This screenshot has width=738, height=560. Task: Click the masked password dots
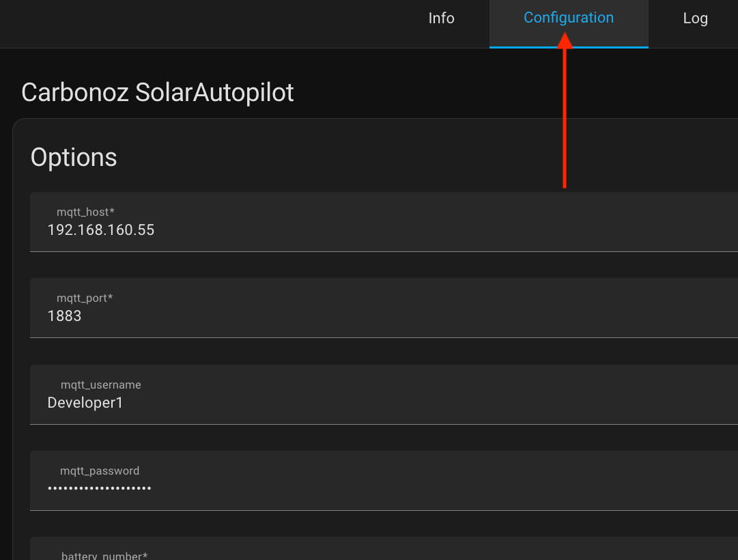point(100,488)
